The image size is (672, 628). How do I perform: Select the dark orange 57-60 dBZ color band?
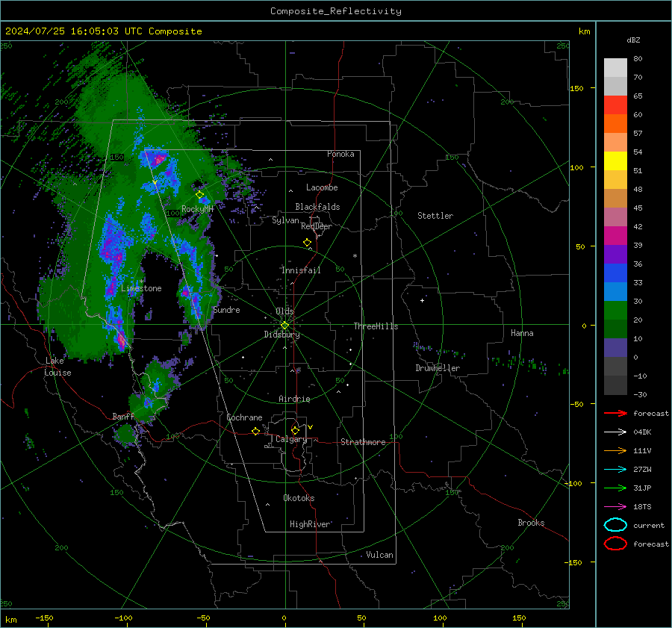click(615, 124)
